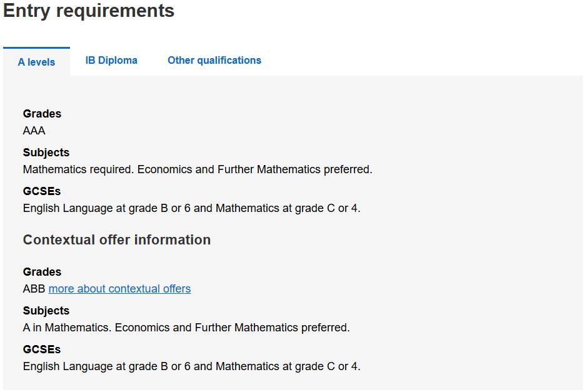Click the last GCSEs label on the page
584x392 pixels.
pos(42,349)
